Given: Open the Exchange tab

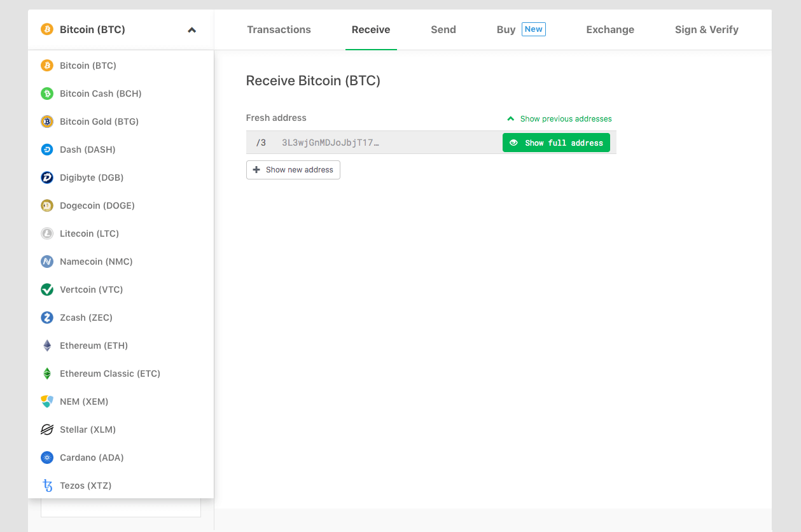Looking at the screenshot, I should pyautogui.click(x=610, y=29).
